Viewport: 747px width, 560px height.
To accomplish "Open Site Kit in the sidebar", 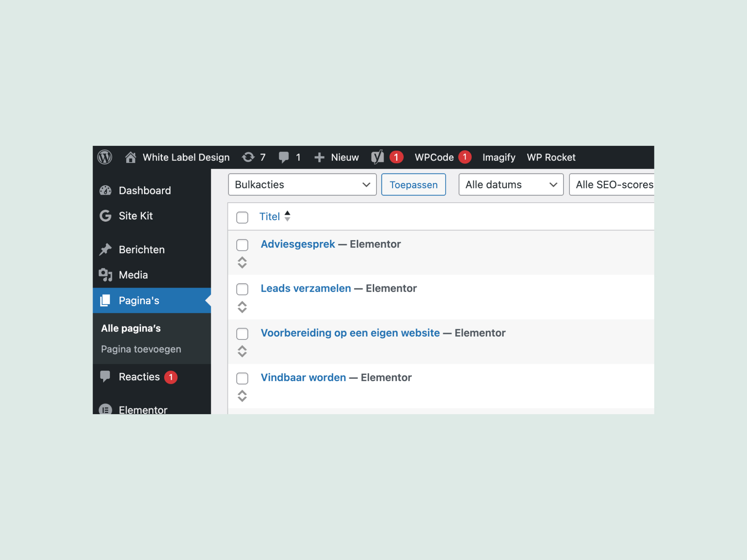I will (135, 216).
